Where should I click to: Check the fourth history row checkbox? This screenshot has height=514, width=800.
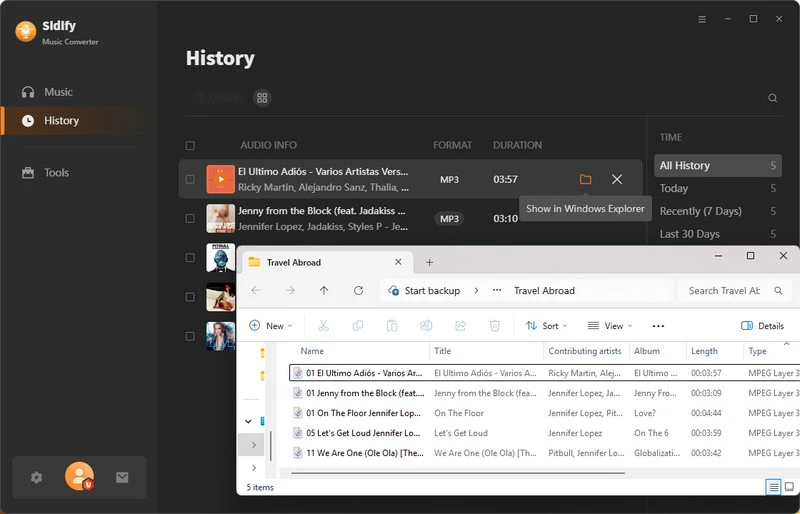click(x=190, y=297)
